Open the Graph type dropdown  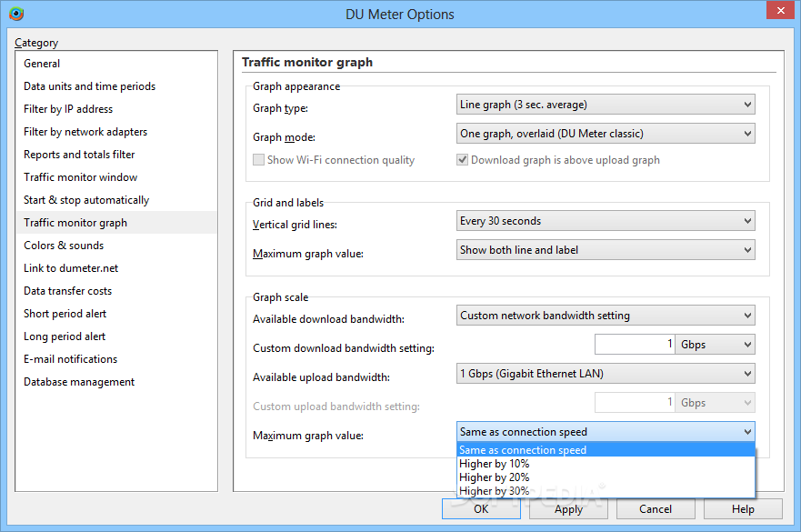[x=606, y=105]
